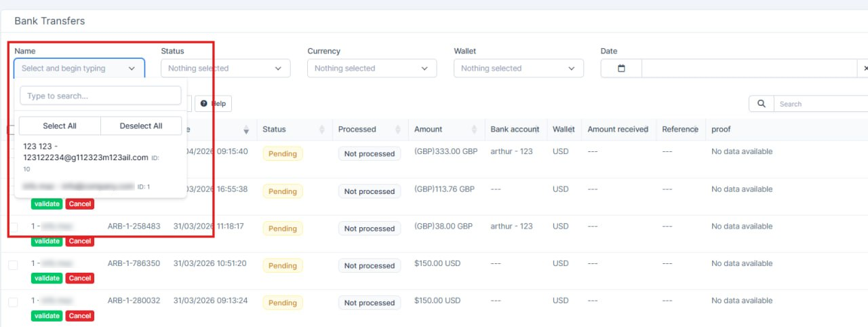The height and width of the screenshot is (327, 868).
Task: Tick the checkbox for row ARB-1-280032
Action: click(x=13, y=302)
